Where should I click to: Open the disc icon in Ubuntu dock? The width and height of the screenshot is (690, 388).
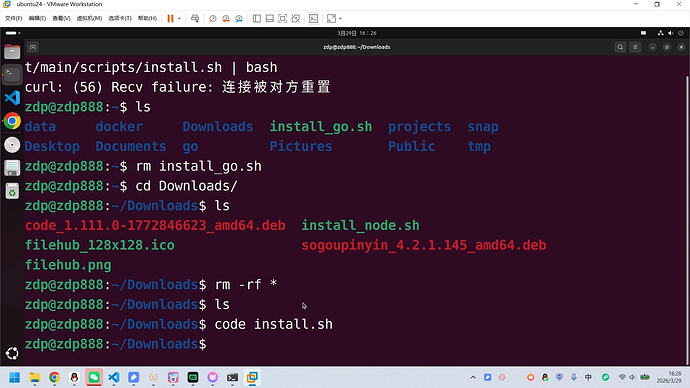coord(12,145)
